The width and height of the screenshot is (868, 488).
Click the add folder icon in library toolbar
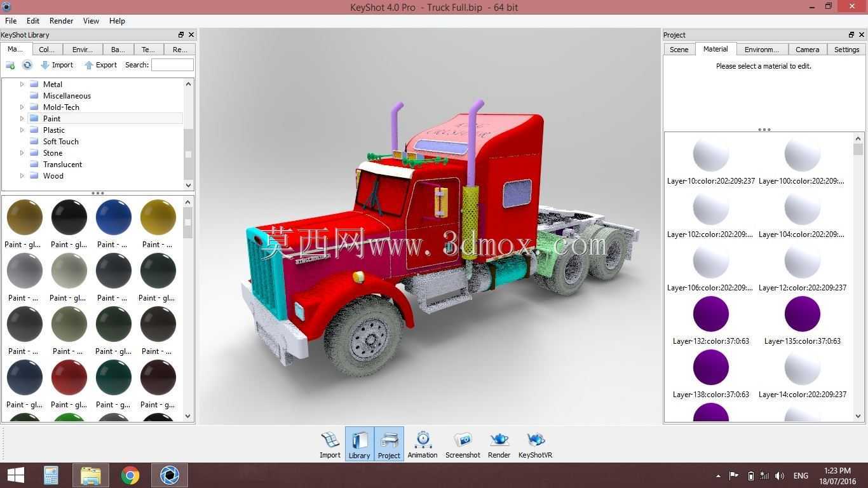point(10,65)
